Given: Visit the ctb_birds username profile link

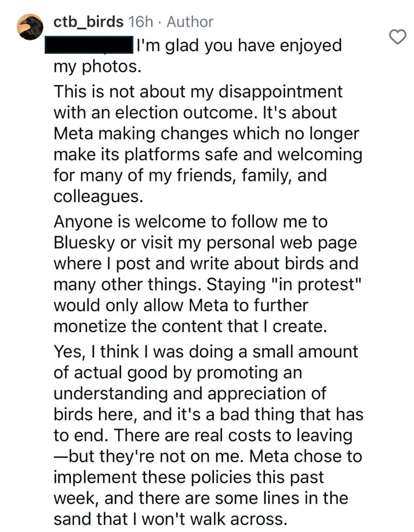Looking at the screenshot, I should pyautogui.click(x=88, y=22).
